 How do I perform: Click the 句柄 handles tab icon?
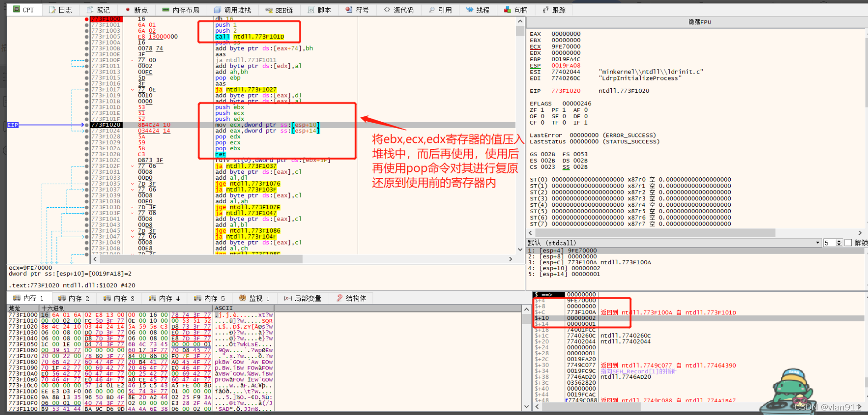click(507, 10)
